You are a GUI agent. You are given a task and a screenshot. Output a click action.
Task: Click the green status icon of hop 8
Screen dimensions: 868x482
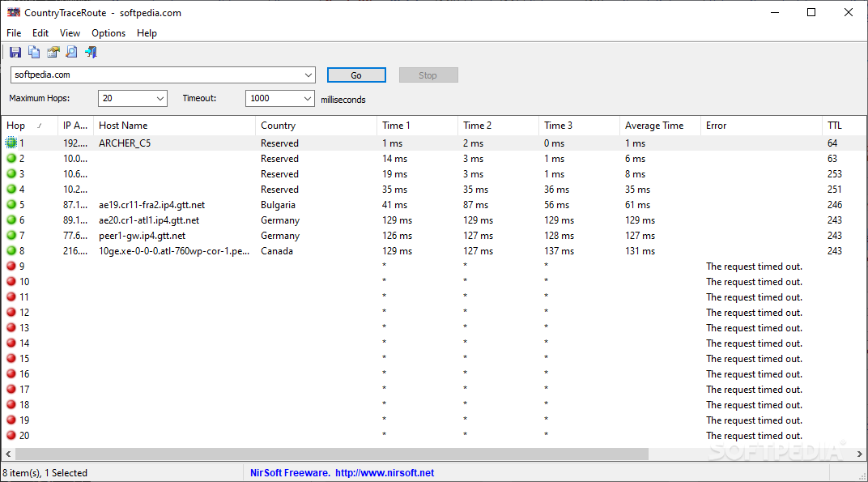pos(11,250)
